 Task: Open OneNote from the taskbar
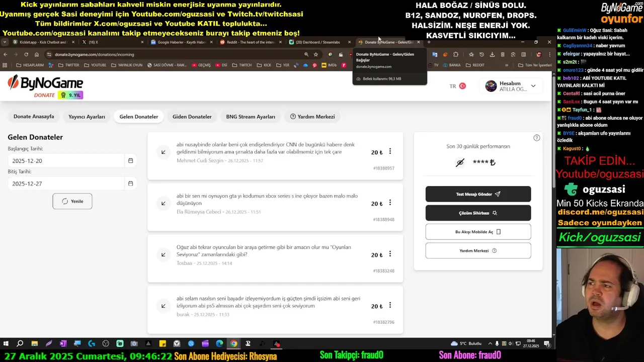63,344
